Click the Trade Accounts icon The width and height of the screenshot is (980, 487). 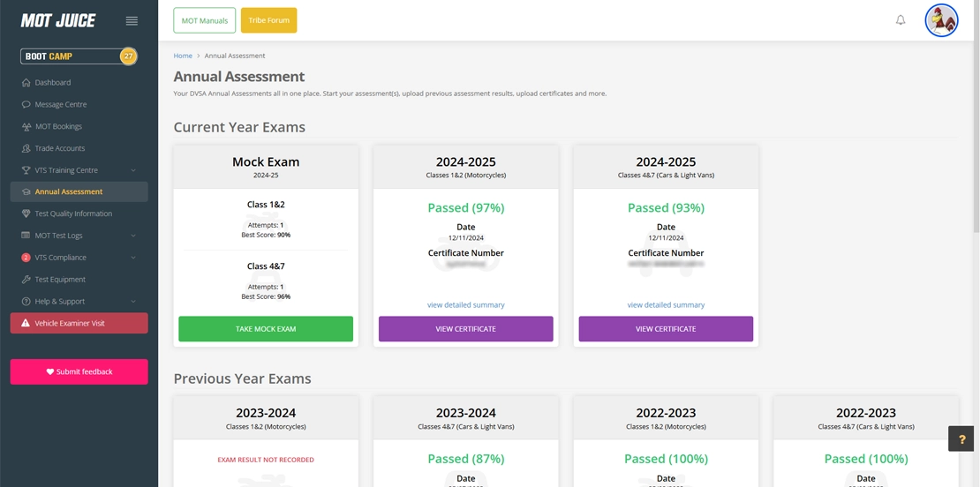click(x=26, y=148)
